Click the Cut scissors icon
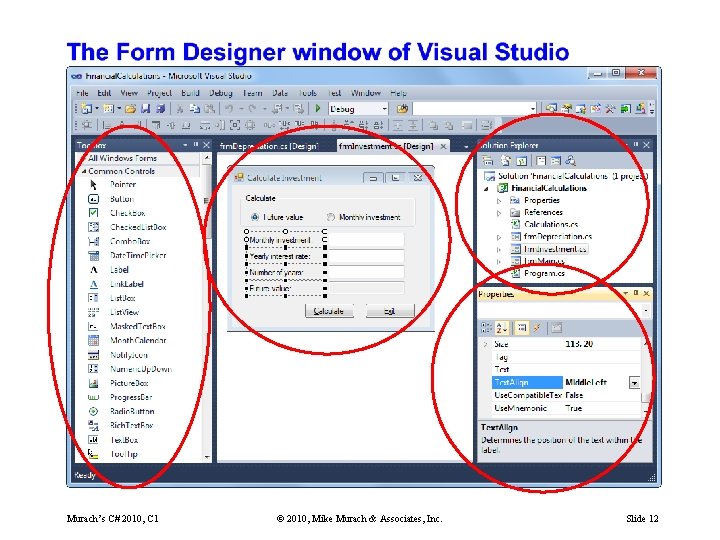This screenshot has width=720, height=540. click(x=180, y=109)
